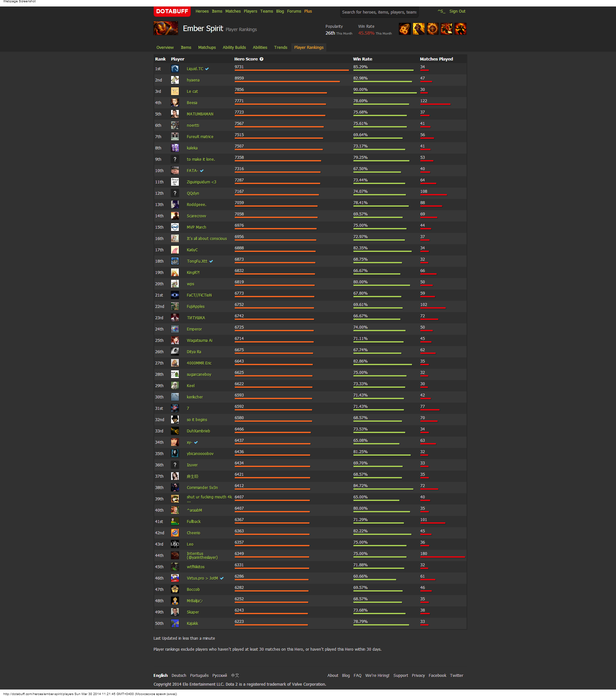
Task: Click the verified checkmark beside FATA-
Action: point(202,171)
